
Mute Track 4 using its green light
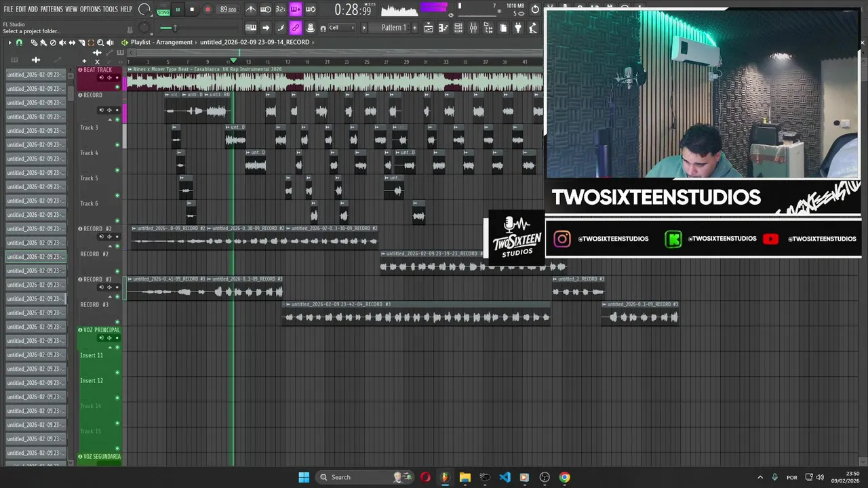tap(117, 170)
